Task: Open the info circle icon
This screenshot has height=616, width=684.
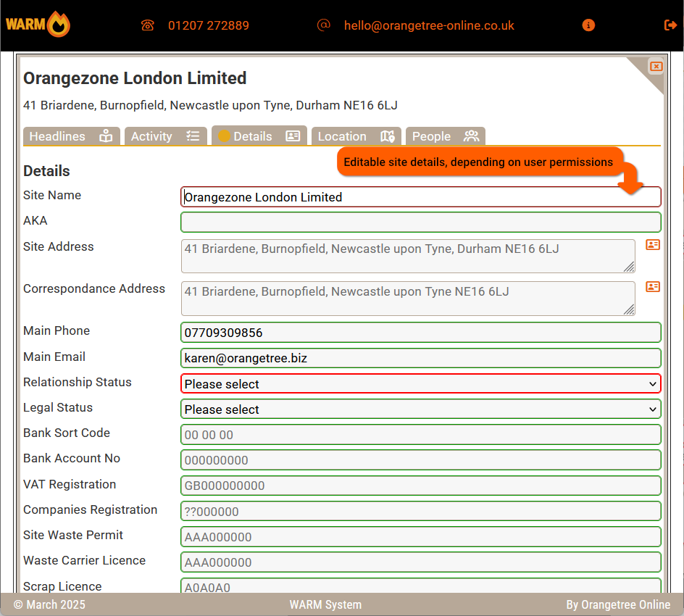Action: 588,25
